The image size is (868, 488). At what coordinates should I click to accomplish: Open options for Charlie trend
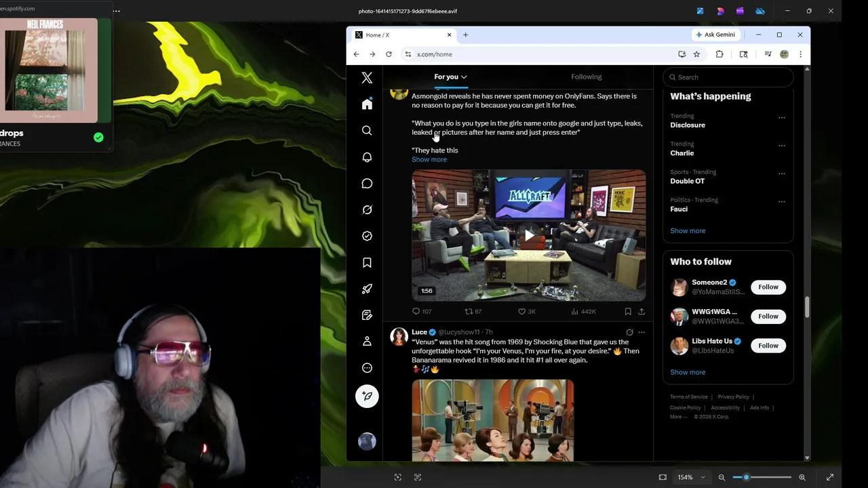pos(782,145)
